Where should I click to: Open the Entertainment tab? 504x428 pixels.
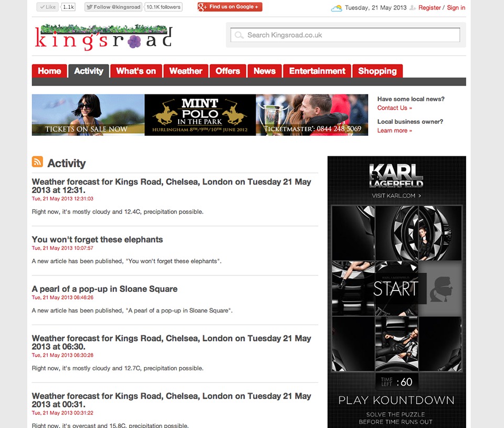point(317,71)
